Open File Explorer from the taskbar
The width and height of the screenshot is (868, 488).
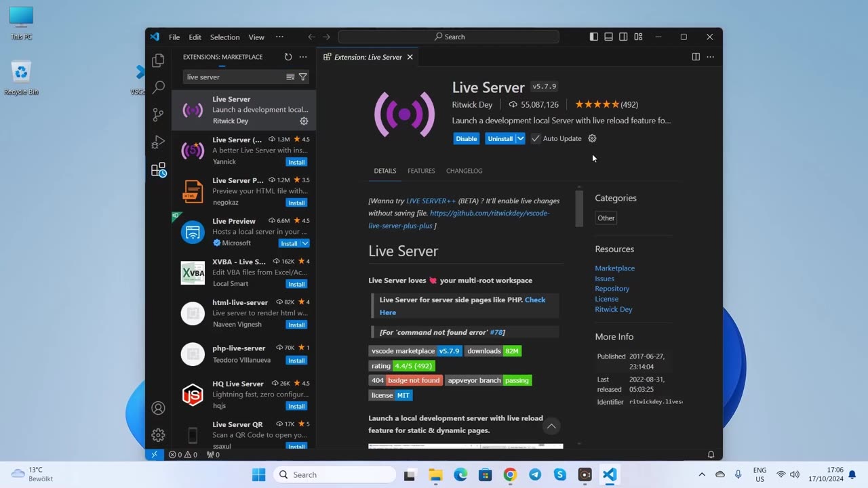435,474
